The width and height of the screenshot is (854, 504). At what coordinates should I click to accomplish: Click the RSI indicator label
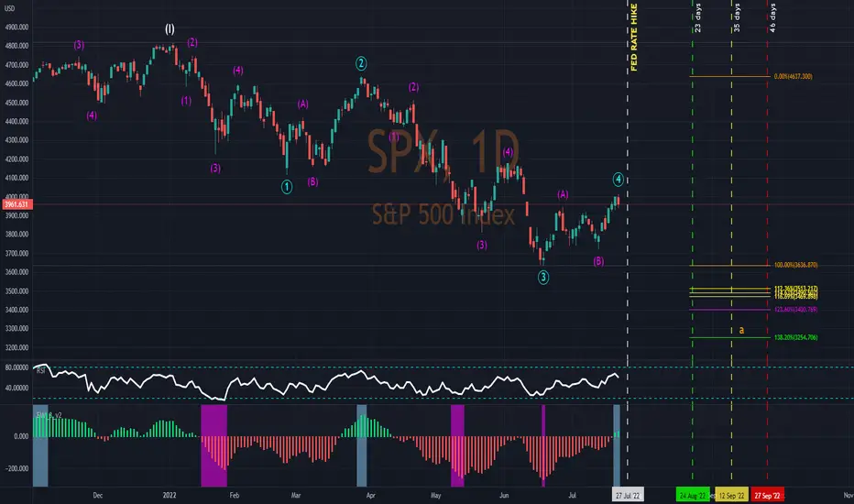click(41, 370)
